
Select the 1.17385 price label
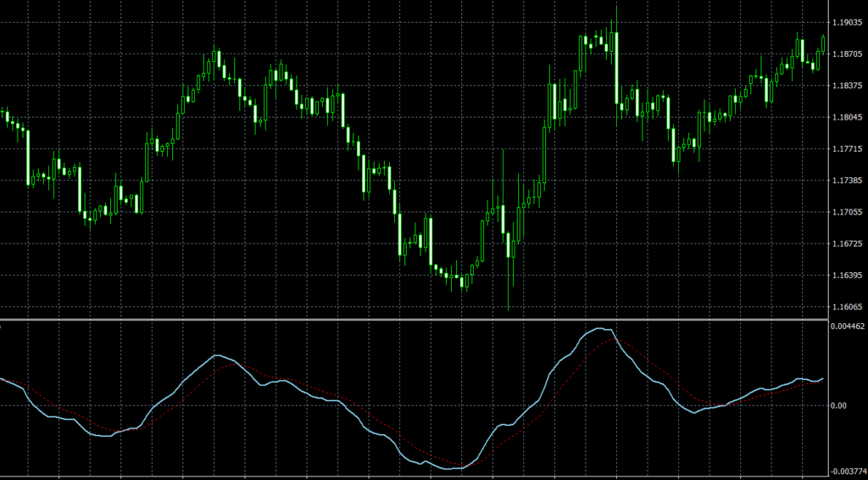coord(846,181)
